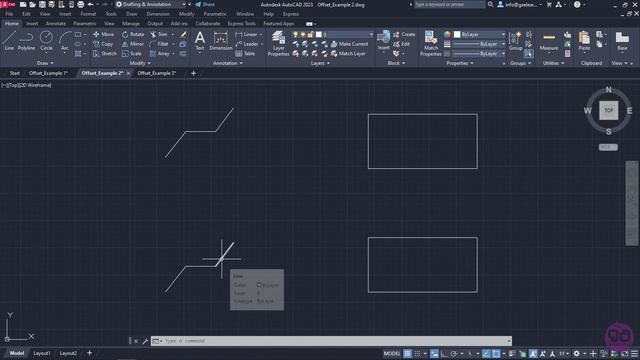Screen dimensions: 640x360
Task: Select the Polyline tool
Action: tap(27, 41)
